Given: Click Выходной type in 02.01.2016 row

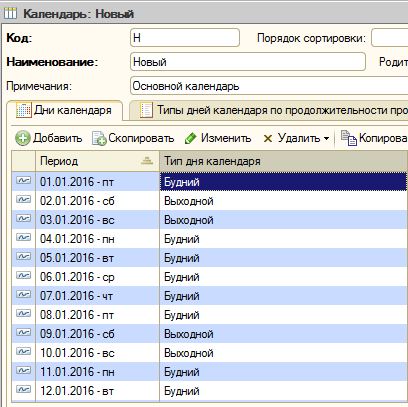Looking at the screenshot, I should (x=284, y=201).
